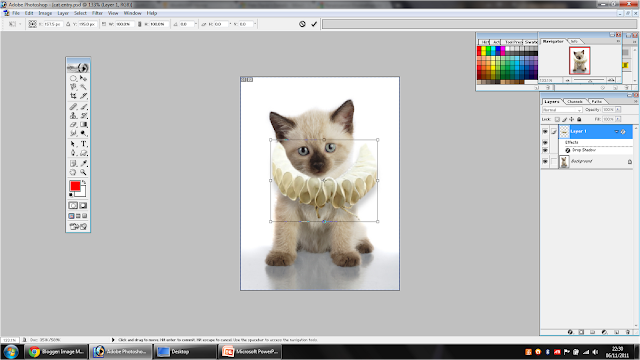This screenshot has width=640, height=360.
Task: Enable Lock image pixels brush icon
Action: point(564,119)
